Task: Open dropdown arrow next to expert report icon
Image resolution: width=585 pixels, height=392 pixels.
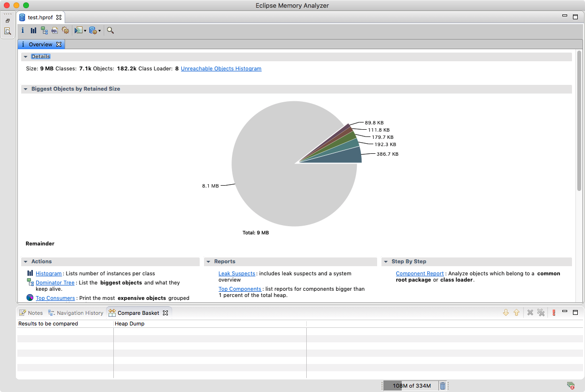Action: coord(85,31)
